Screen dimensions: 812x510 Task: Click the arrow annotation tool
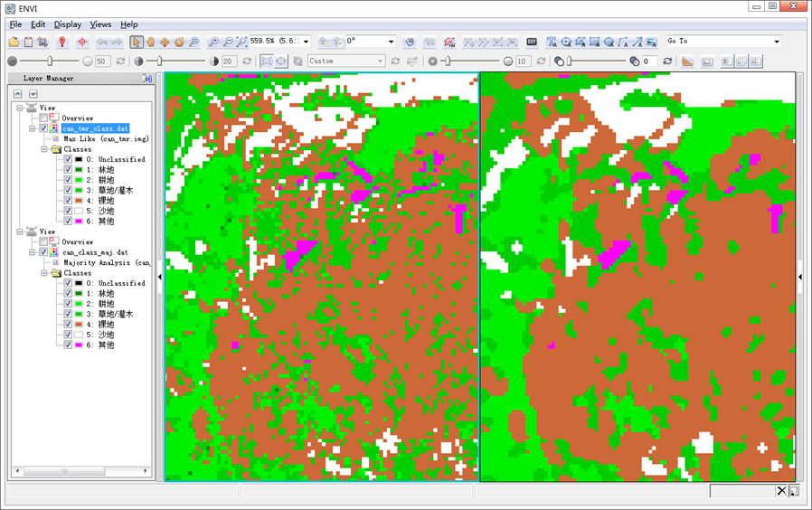point(638,42)
